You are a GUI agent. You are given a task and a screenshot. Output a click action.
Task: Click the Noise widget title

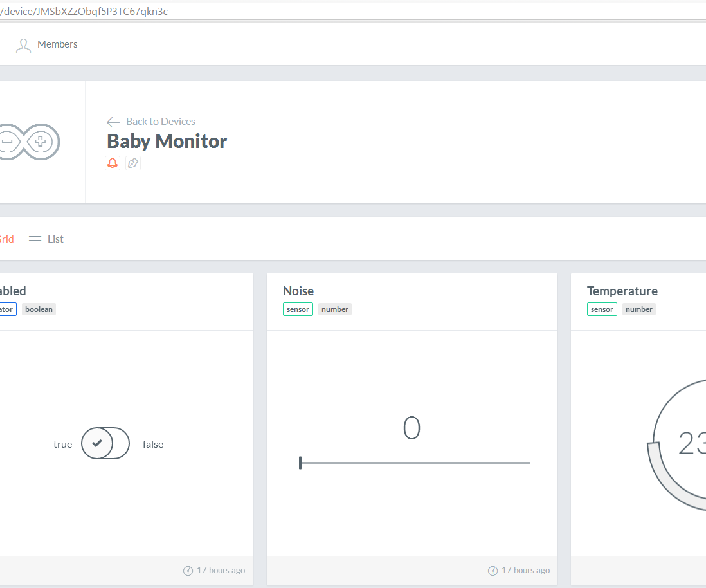click(298, 291)
